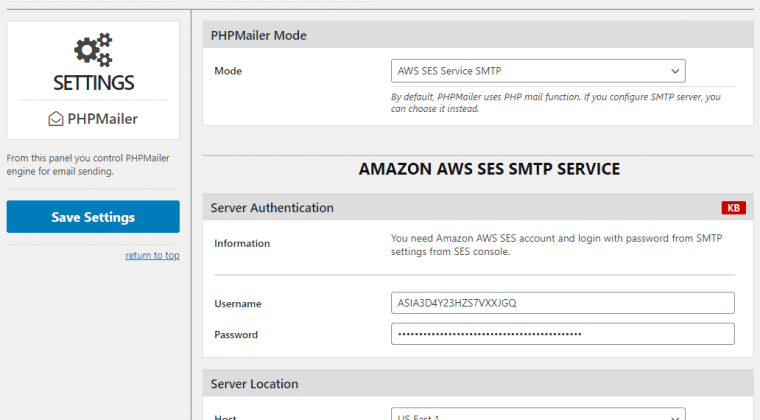The image size is (760, 420).
Task: Click the Username input field
Action: 563,303
